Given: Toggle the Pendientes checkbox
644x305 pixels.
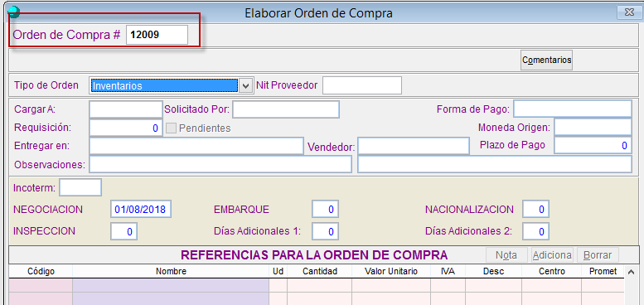Looking at the screenshot, I should (172, 128).
